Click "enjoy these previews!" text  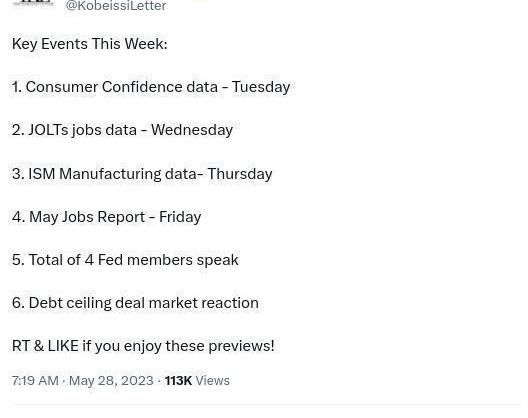pos(199,346)
